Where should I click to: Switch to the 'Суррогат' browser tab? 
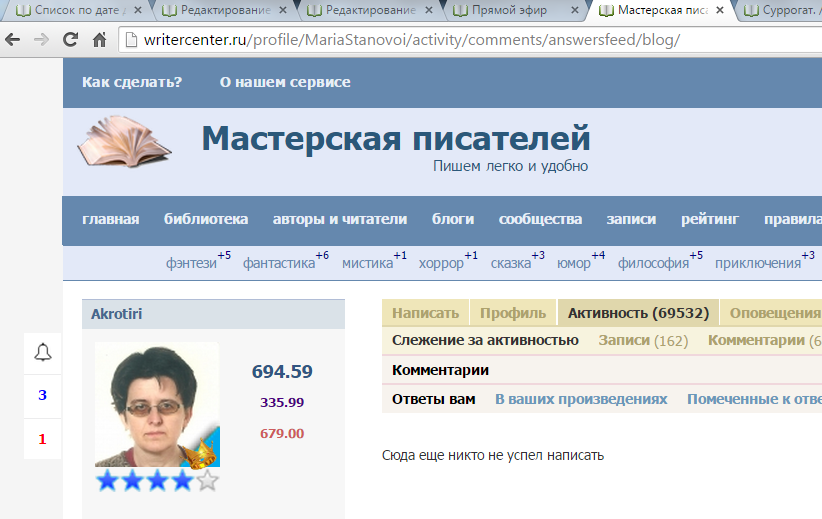pos(780,11)
